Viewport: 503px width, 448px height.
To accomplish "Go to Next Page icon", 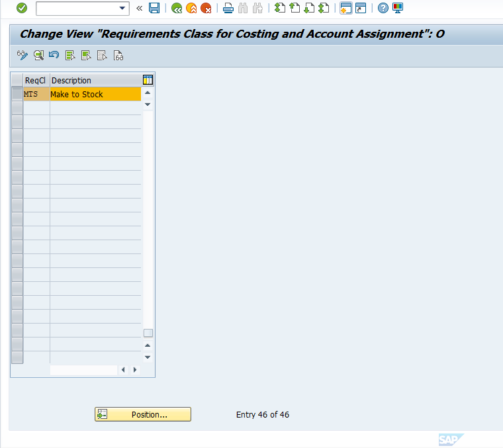I will [309, 8].
